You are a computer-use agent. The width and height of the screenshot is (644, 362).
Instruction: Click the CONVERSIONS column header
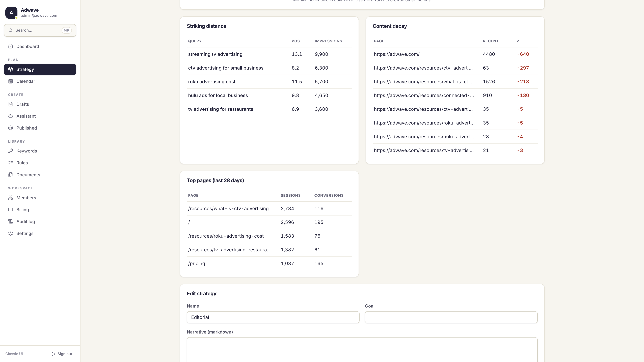click(329, 196)
